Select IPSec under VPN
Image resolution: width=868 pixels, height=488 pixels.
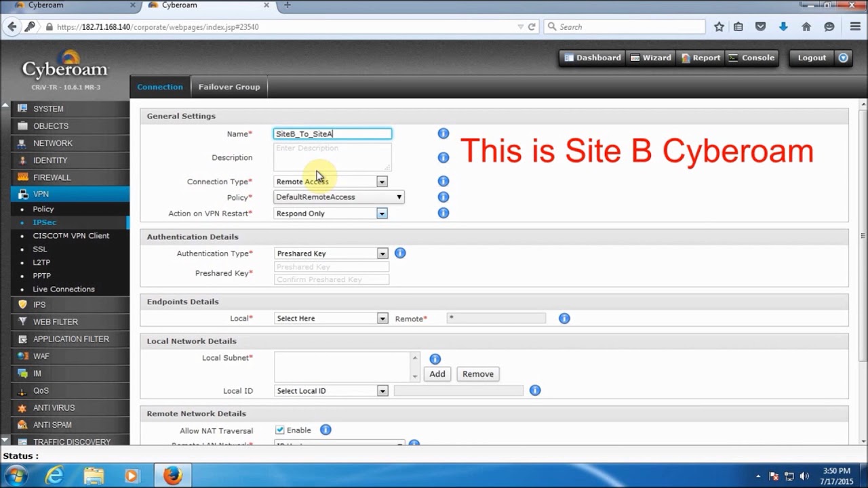45,222
